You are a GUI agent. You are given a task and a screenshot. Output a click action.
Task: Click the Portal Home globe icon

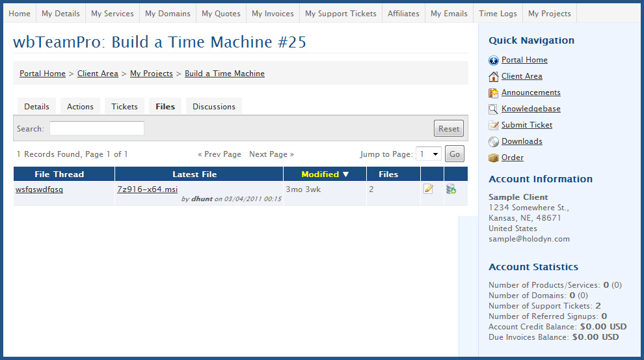[494, 61]
